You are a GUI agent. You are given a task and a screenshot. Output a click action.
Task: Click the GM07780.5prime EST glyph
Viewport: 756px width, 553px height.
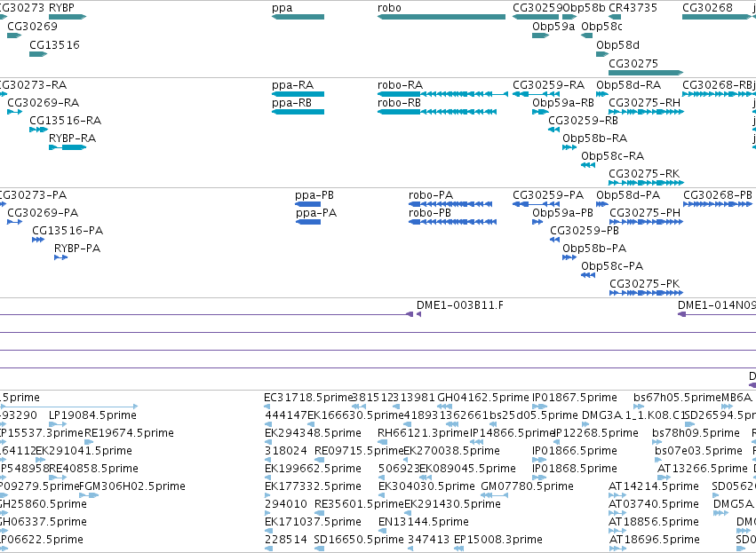(x=494, y=494)
